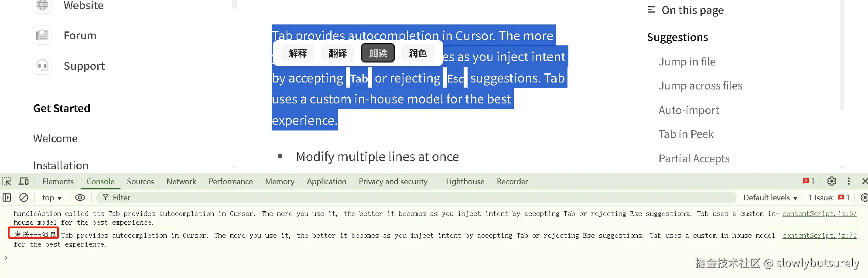The width and height of the screenshot is (868, 278).
Task: Click the inspect element picker icon
Action: [x=7, y=181]
